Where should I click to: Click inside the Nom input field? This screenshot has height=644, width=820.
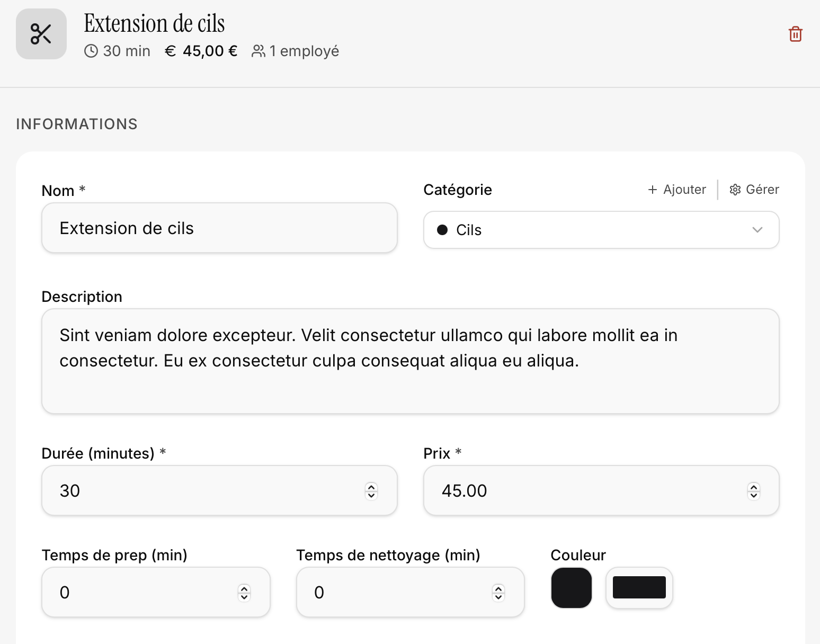(219, 228)
